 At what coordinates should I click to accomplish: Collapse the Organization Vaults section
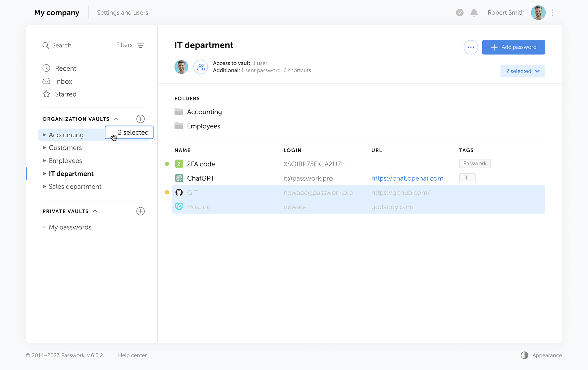116,119
